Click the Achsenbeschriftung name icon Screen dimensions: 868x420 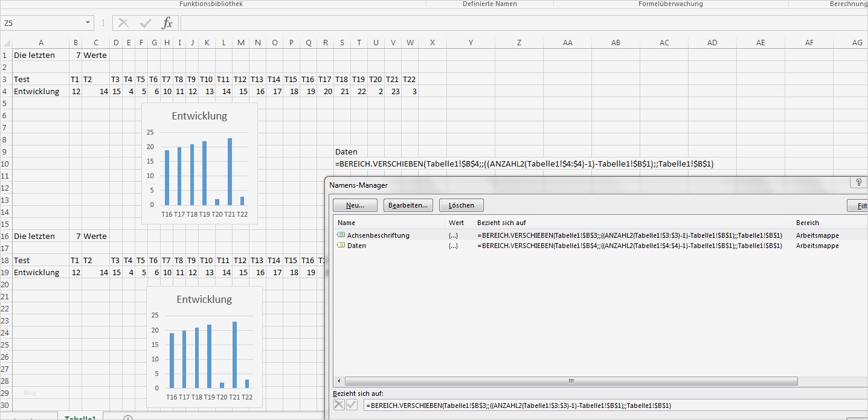pyautogui.click(x=341, y=235)
